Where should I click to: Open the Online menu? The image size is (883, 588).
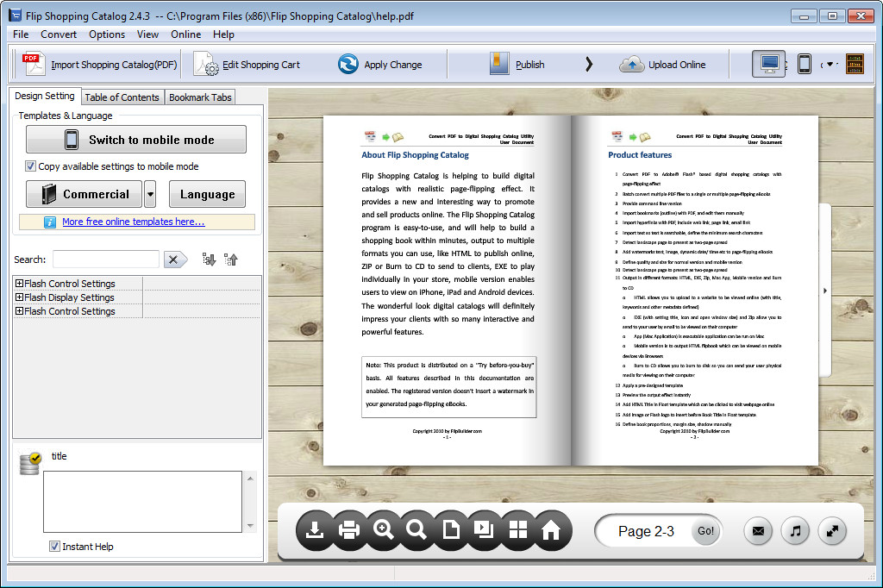[186, 34]
